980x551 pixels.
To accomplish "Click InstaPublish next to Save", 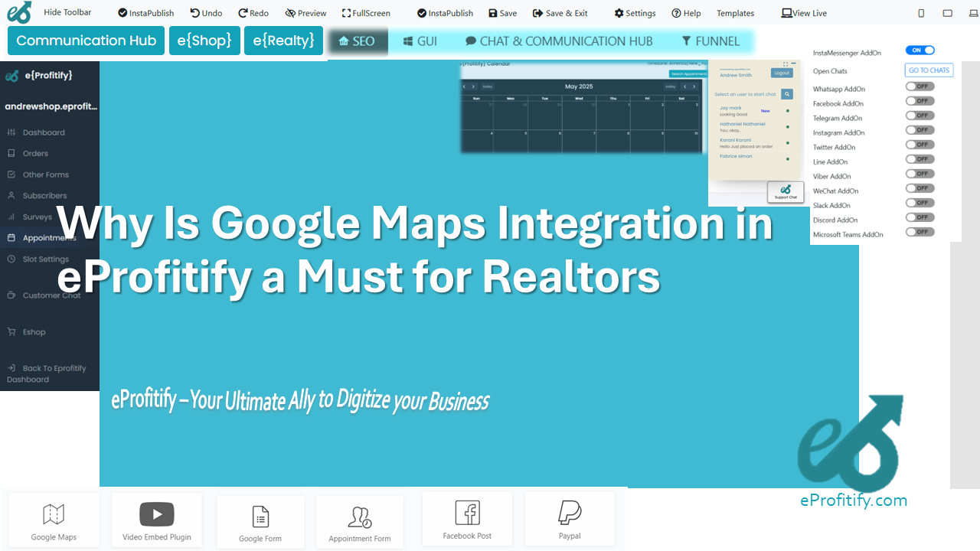I will [x=445, y=13].
